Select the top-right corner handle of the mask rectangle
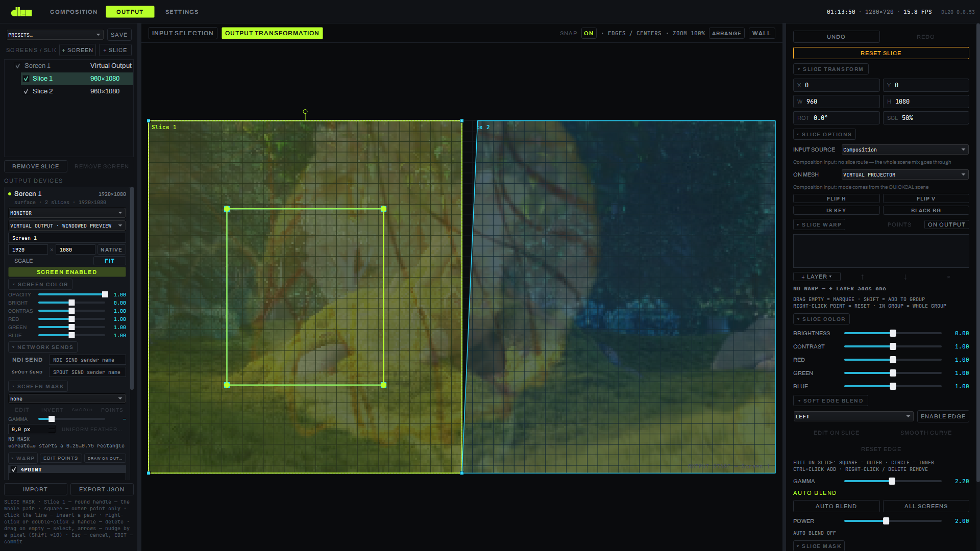 383,209
